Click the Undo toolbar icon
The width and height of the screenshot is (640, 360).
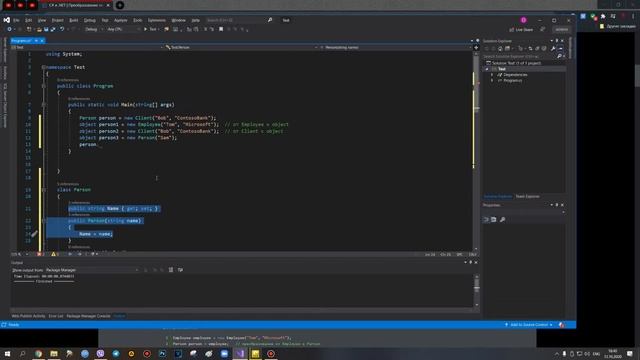pos(62,29)
